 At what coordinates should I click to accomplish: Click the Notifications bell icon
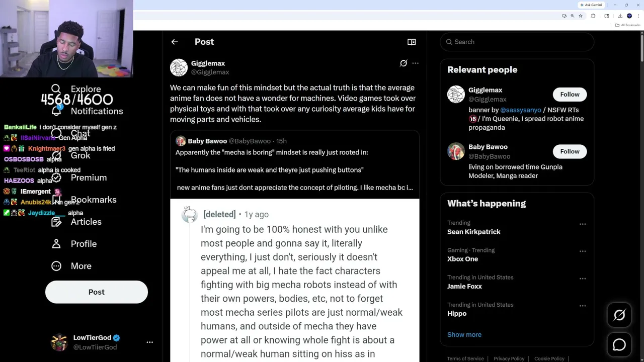tap(56, 111)
